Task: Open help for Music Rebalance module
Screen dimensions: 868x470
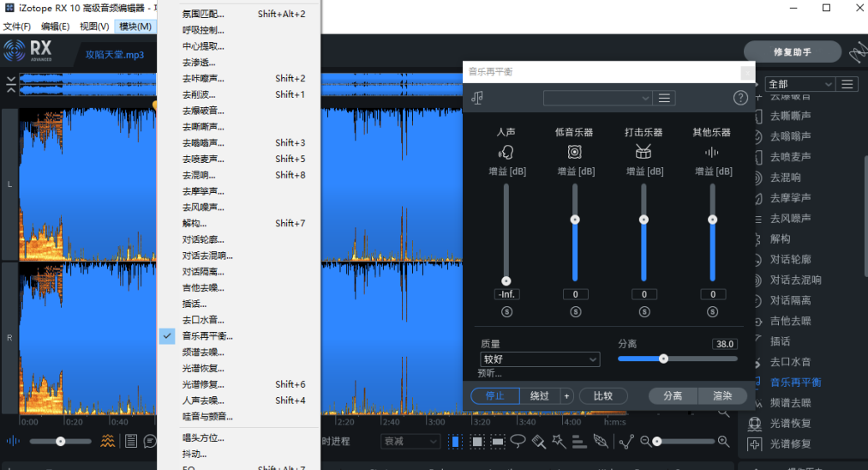Action: coord(740,98)
